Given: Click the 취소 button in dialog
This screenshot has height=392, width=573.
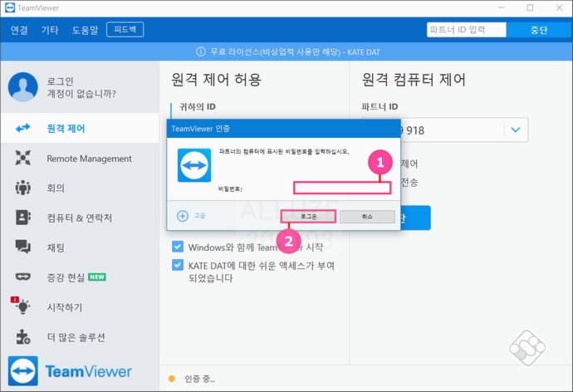Looking at the screenshot, I should pos(367,216).
